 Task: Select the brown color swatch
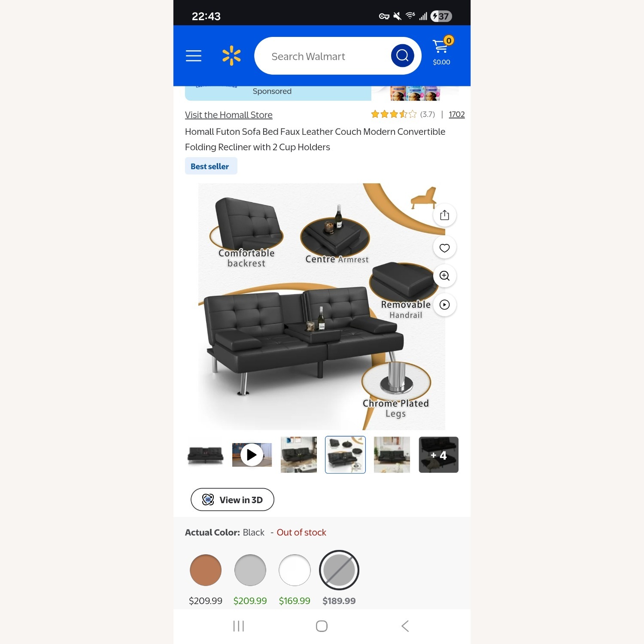click(x=206, y=570)
